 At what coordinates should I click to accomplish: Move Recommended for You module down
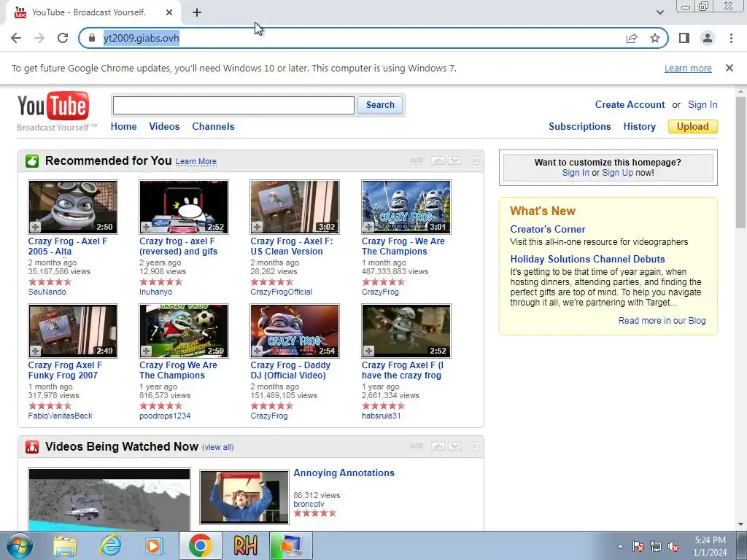pos(455,160)
